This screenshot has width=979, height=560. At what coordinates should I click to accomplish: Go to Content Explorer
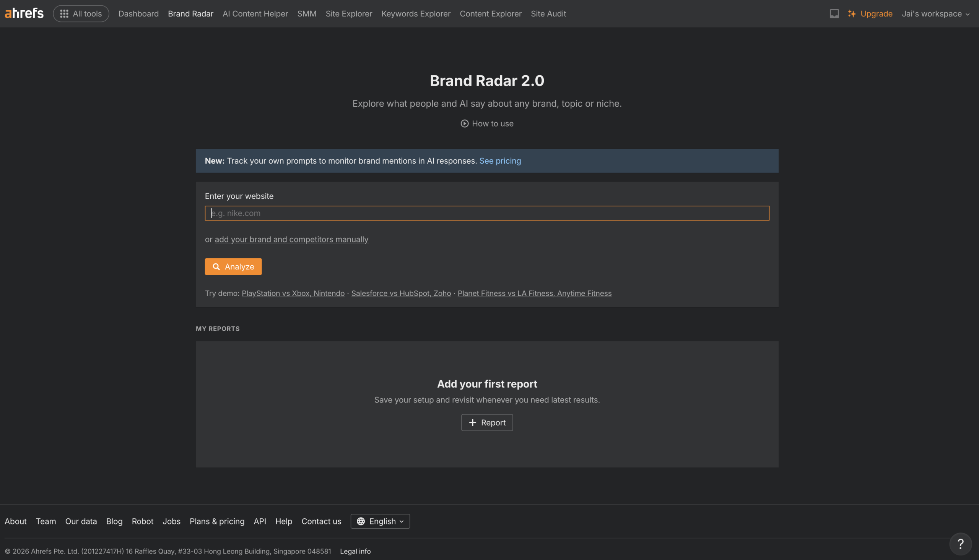tap(491, 13)
